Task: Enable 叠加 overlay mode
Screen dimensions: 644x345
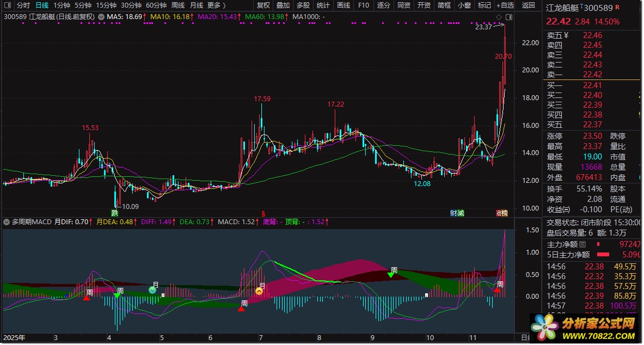Action: pos(283,5)
